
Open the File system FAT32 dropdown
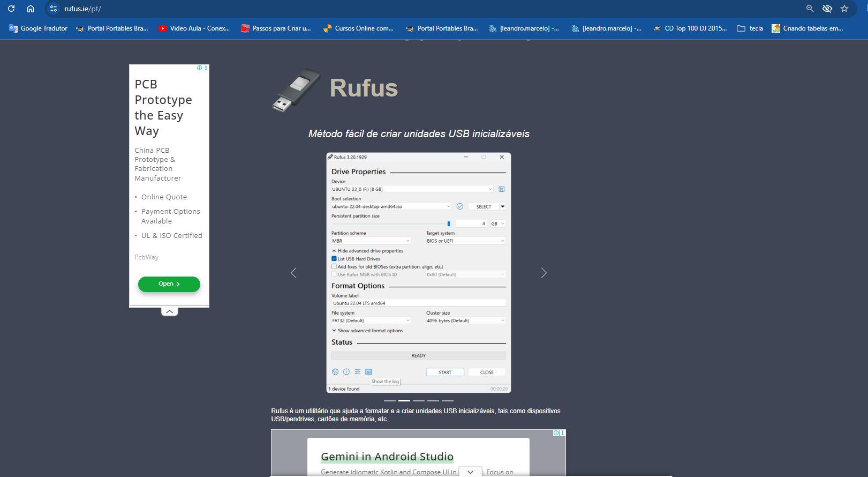371,321
